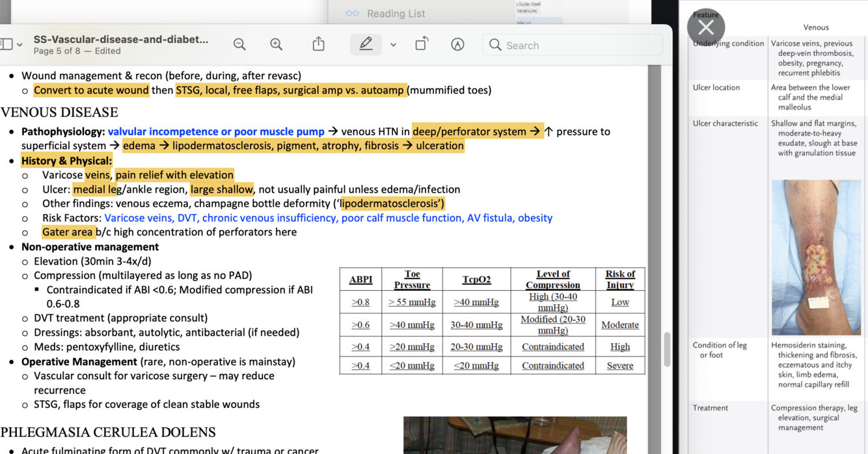The width and height of the screenshot is (868, 454).
Task: Click 'Elevation (30min 3-4x/d)' list item
Action: pyautogui.click(x=92, y=261)
